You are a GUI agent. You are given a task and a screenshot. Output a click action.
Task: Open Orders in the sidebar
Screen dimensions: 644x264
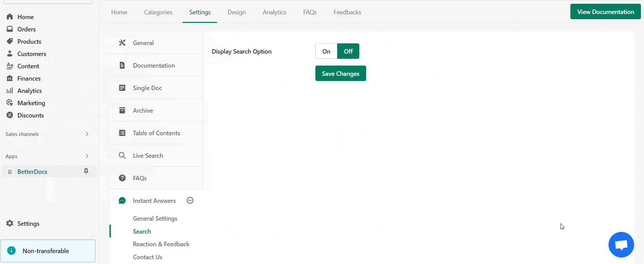pyautogui.click(x=27, y=29)
